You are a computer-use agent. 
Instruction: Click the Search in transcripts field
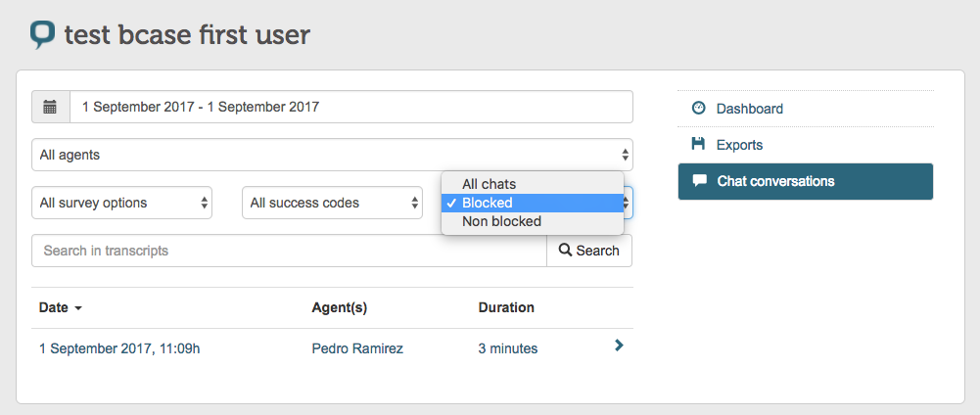[x=290, y=251]
